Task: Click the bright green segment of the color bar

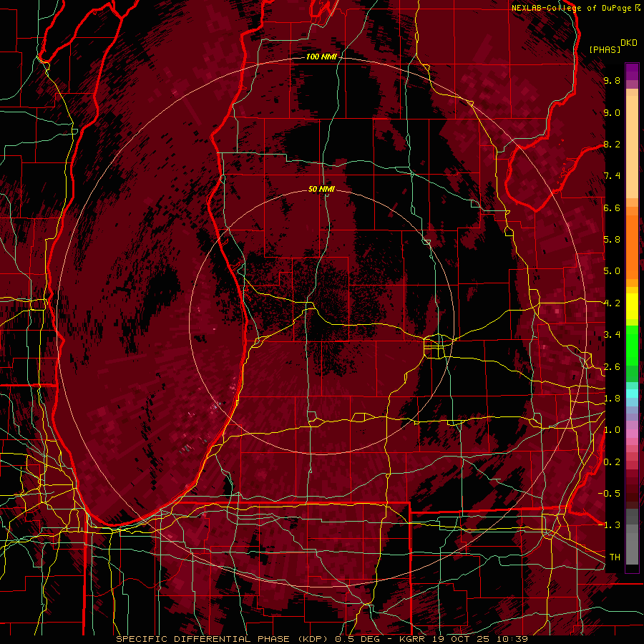Action: click(632, 346)
